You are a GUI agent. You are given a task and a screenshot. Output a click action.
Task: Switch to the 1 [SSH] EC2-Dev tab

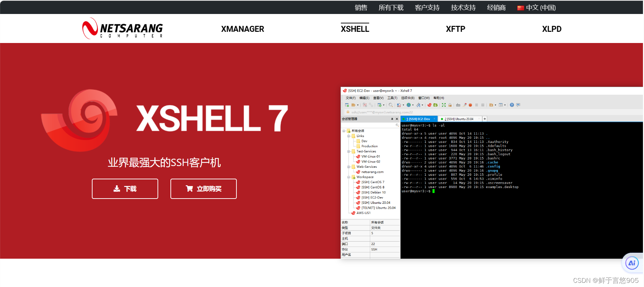pos(418,119)
